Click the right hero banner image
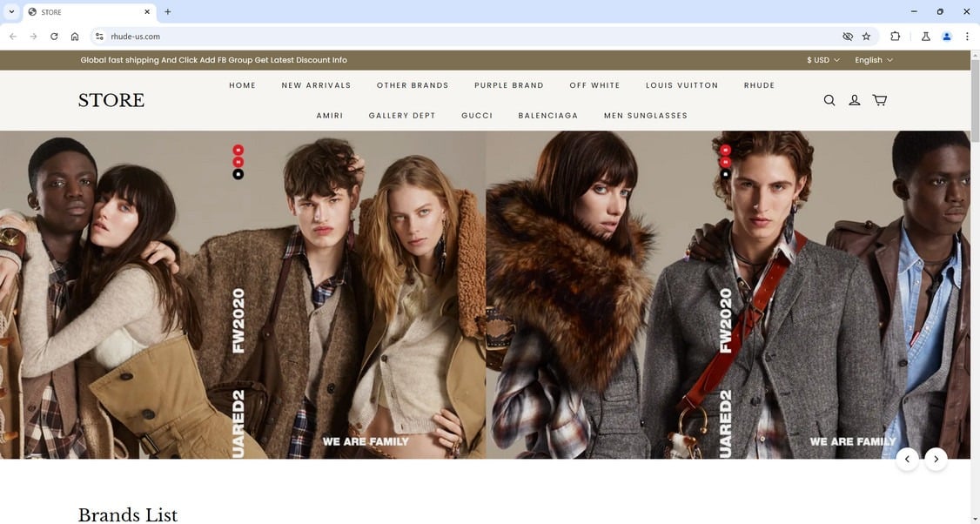 728,294
